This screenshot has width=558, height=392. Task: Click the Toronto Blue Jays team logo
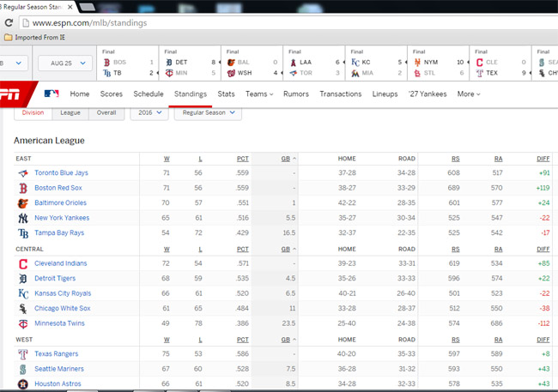[x=23, y=173]
